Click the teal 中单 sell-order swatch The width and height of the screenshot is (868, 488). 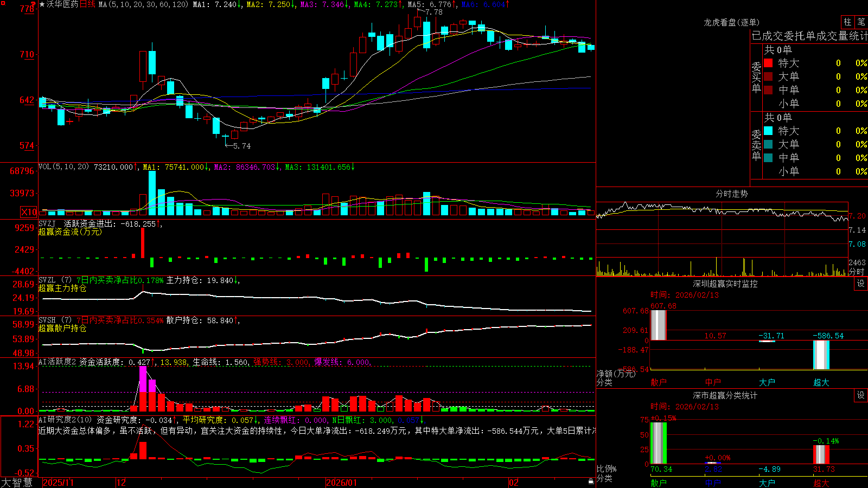[x=768, y=158]
